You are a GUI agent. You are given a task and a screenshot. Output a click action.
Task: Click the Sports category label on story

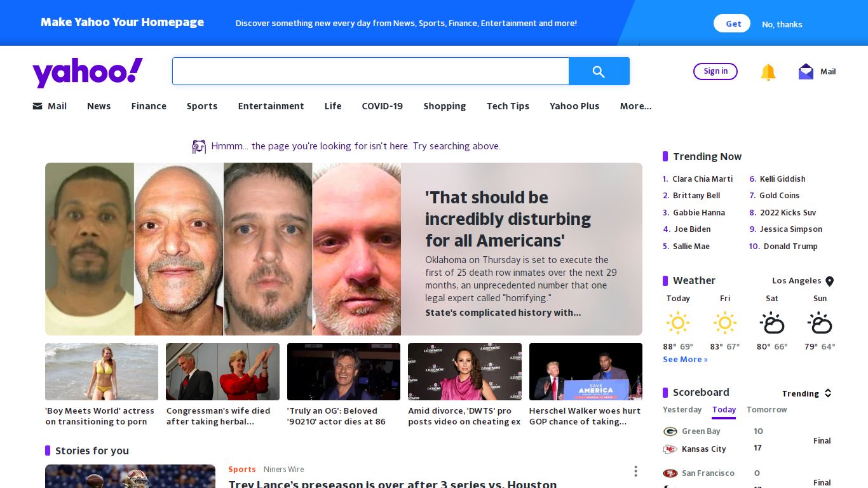click(242, 470)
